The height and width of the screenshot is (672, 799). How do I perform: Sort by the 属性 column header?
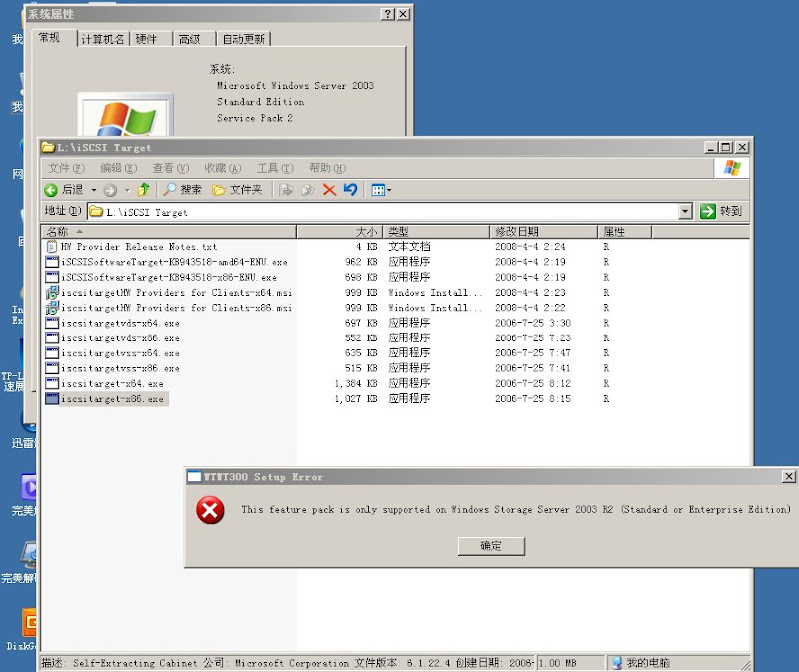click(625, 232)
